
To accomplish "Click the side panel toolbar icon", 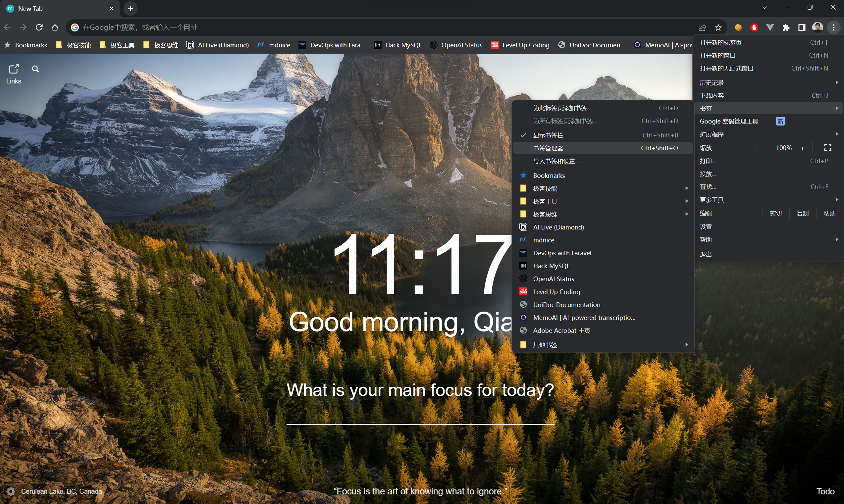I will (802, 27).
